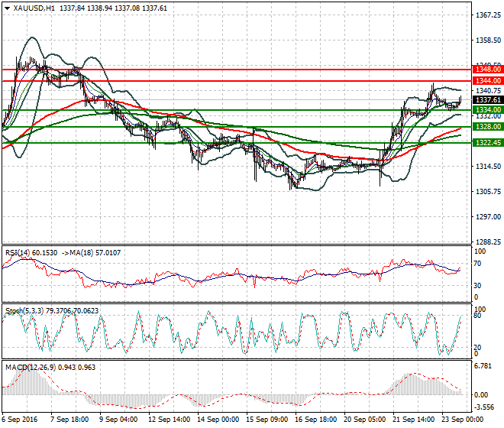
Task: Click the 1314.50 price scale value
Action: pyautogui.click(x=488, y=167)
